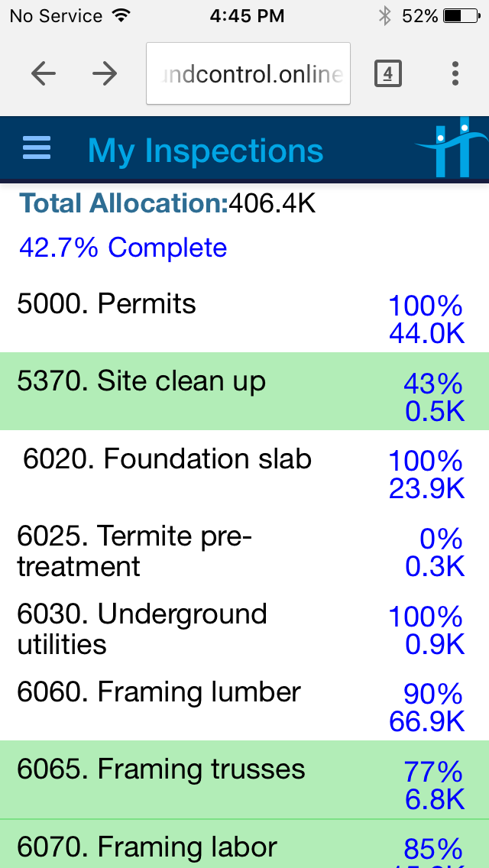Image resolution: width=489 pixels, height=868 pixels.
Task: Tap the 42.7% Complete link
Action: 123,248
